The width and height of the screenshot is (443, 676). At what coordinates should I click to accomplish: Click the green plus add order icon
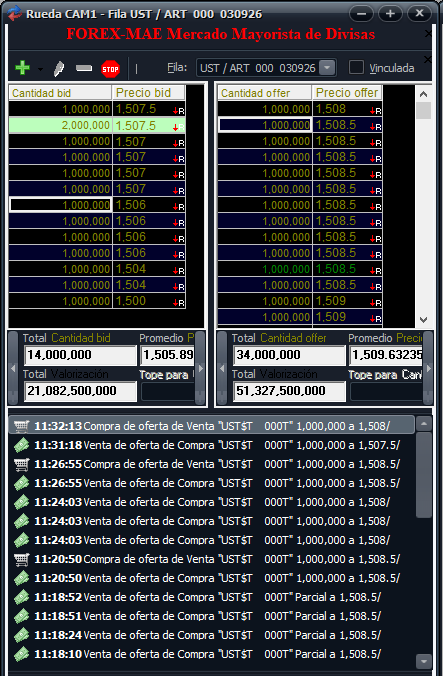point(22,68)
